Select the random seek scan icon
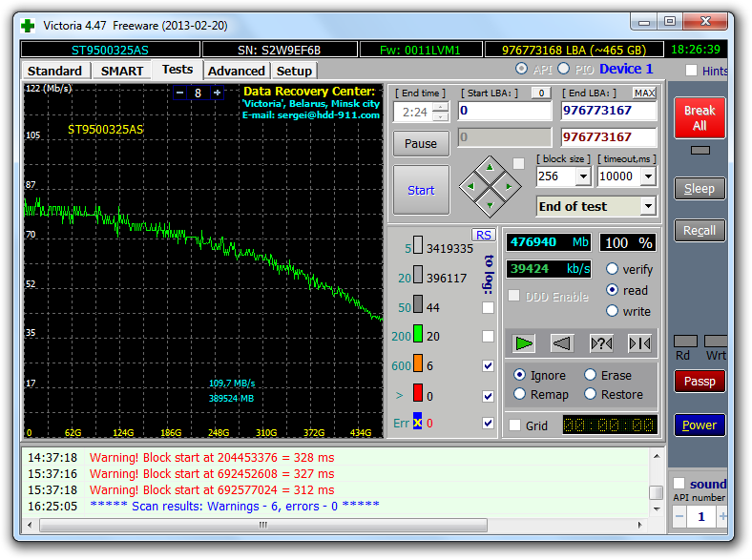 point(601,343)
